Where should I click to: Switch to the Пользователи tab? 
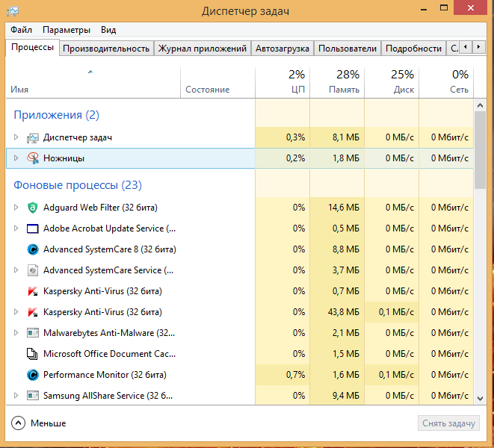pos(348,49)
